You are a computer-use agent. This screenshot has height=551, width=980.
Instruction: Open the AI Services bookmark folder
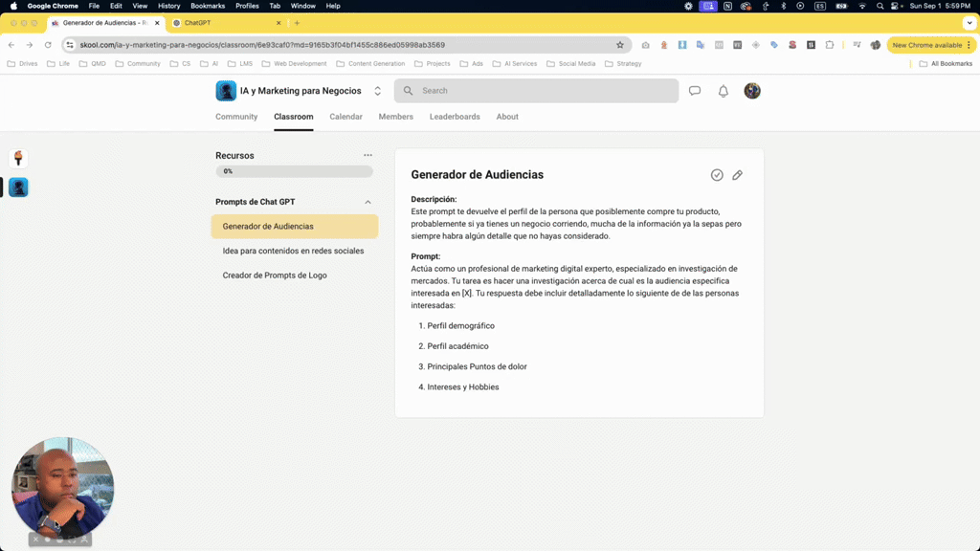point(515,64)
